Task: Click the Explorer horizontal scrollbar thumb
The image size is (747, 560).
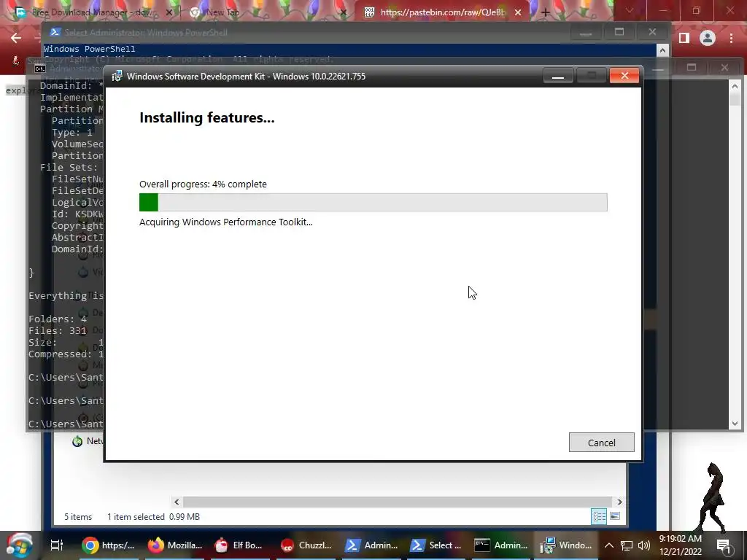Action: point(398,502)
